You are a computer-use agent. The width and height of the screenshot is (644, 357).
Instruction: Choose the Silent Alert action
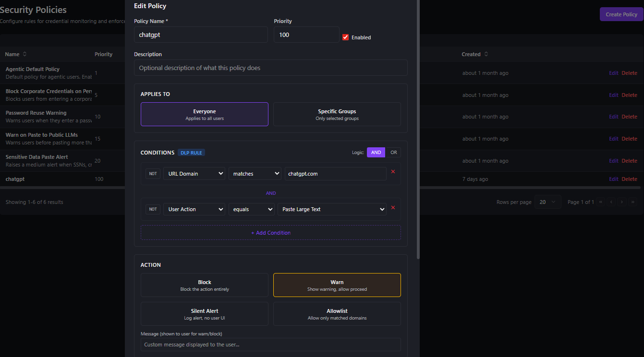pyautogui.click(x=205, y=314)
